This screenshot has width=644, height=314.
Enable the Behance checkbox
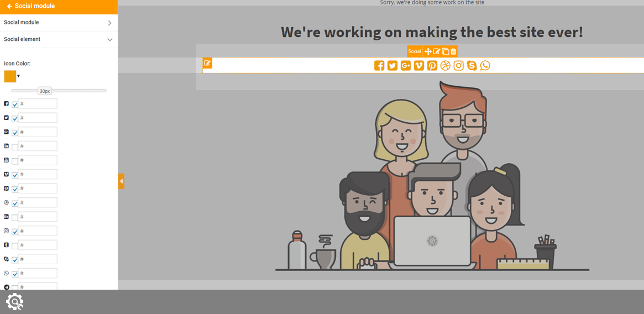coord(15,217)
